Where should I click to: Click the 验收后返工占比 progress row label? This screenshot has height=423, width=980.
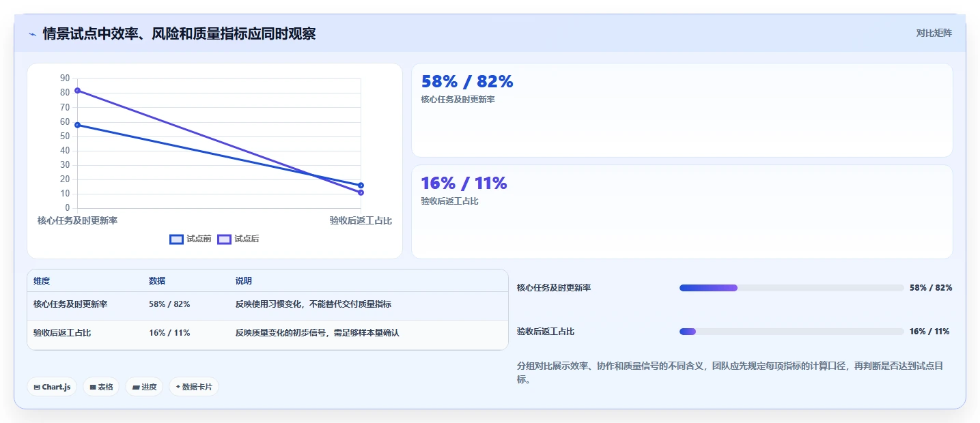[546, 332]
